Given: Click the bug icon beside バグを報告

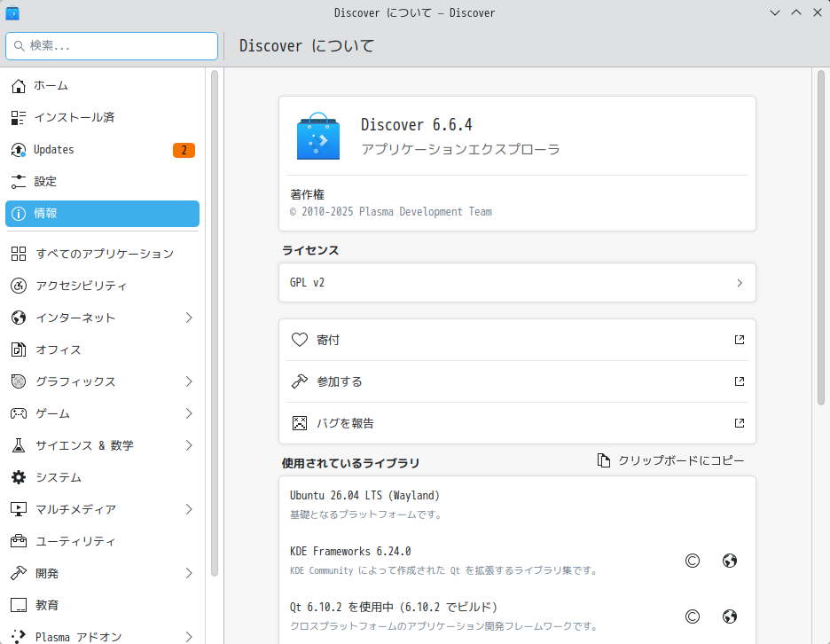Looking at the screenshot, I should [x=300, y=423].
